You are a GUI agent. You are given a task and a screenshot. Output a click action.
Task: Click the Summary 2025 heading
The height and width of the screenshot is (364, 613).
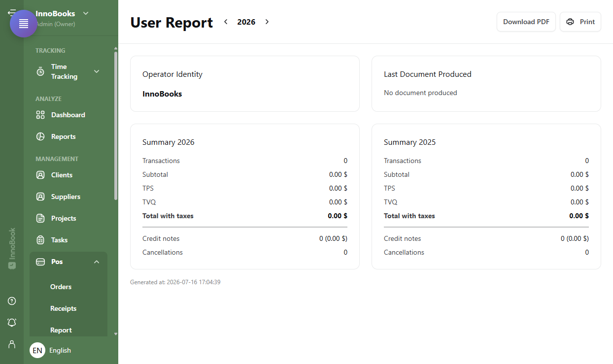coord(410,142)
